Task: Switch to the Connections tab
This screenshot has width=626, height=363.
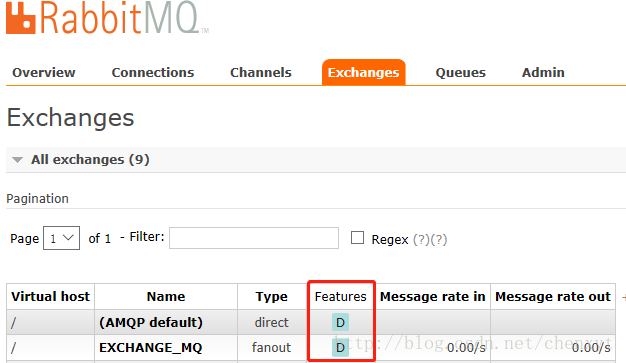Action: (153, 73)
